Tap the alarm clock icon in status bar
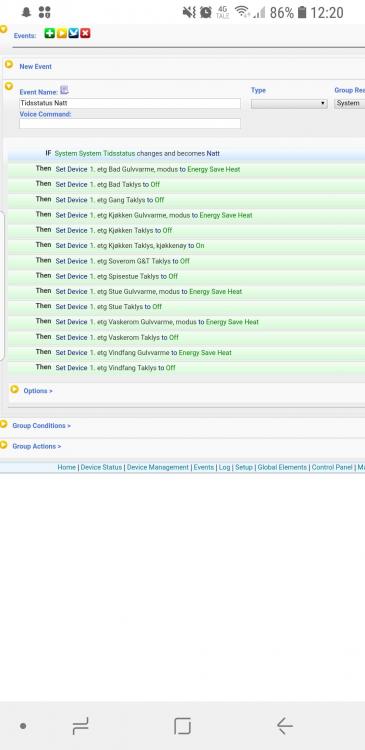The width and height of the screenshot is (365, 750). [x=206, y=12]
